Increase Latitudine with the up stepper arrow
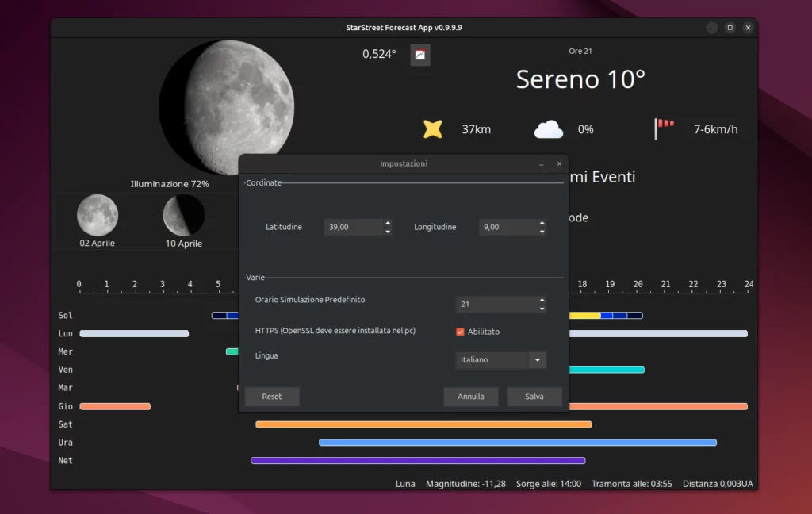812x514 pixels. [387, 223]
